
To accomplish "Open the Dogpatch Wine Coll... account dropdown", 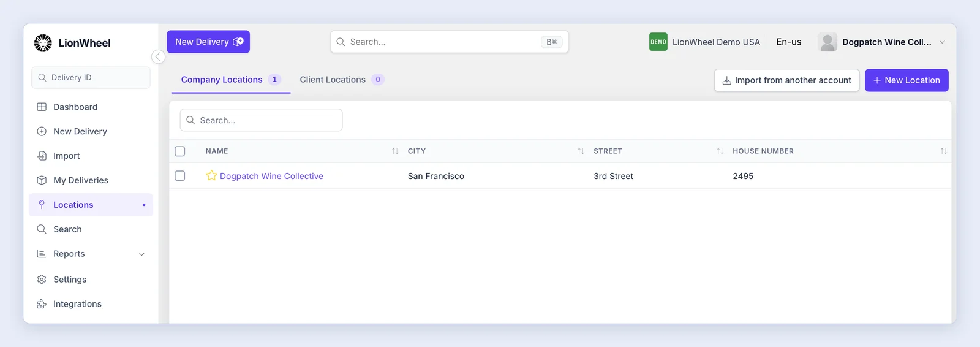I will pyautogui.click(x=882, y=42).
